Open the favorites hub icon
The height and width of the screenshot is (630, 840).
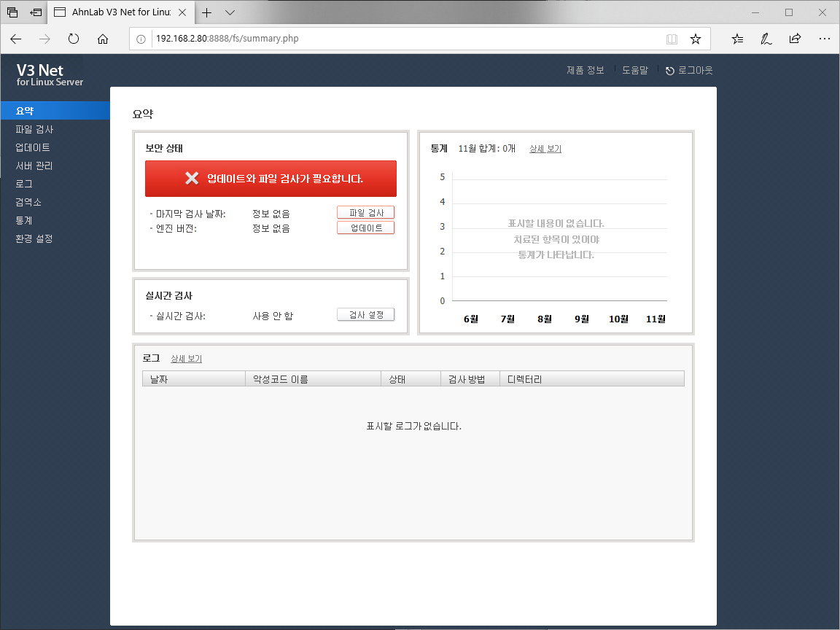click(x=738, y=39)
